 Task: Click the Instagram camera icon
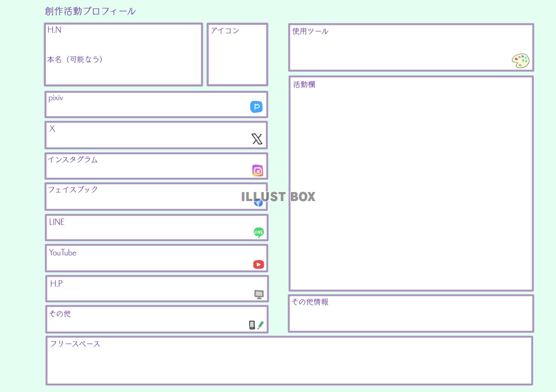pos(257,171)
